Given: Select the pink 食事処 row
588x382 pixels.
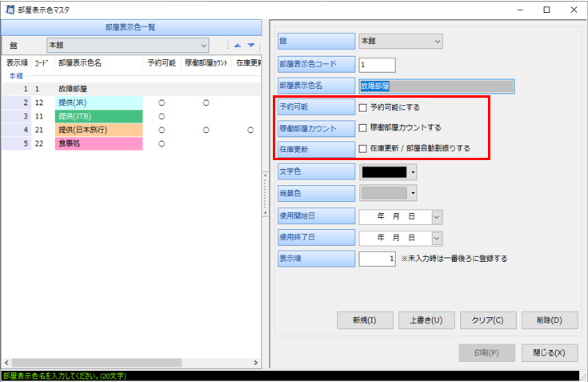Looking at the screenshot, I should click(98, 143).
